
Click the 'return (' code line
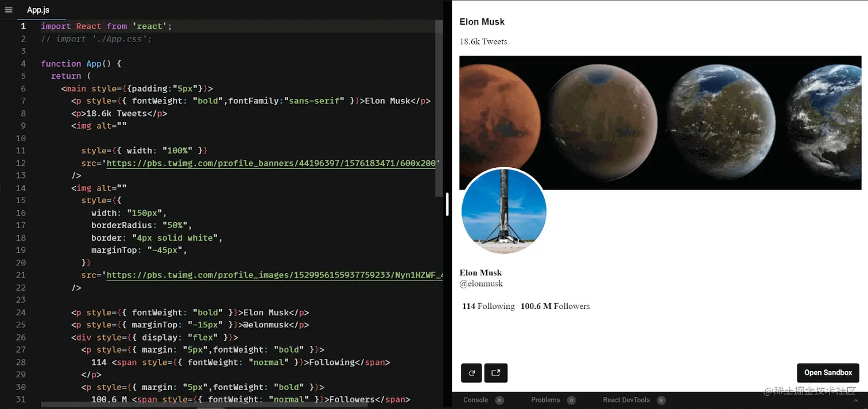click(71, 76)
